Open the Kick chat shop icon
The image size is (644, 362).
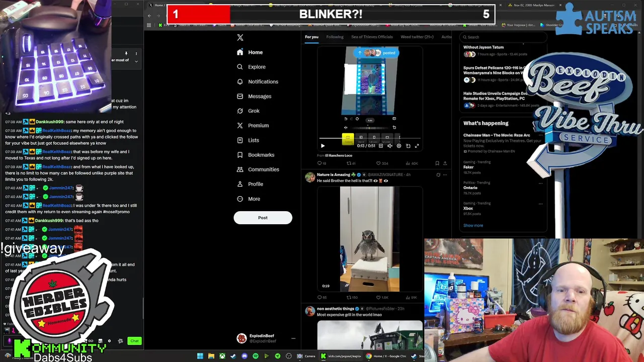100,341
